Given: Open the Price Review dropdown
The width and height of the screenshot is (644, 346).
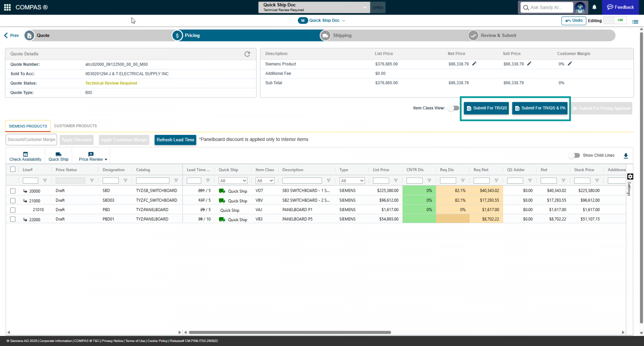Looking at the screenshot, I should coord(93,157).
